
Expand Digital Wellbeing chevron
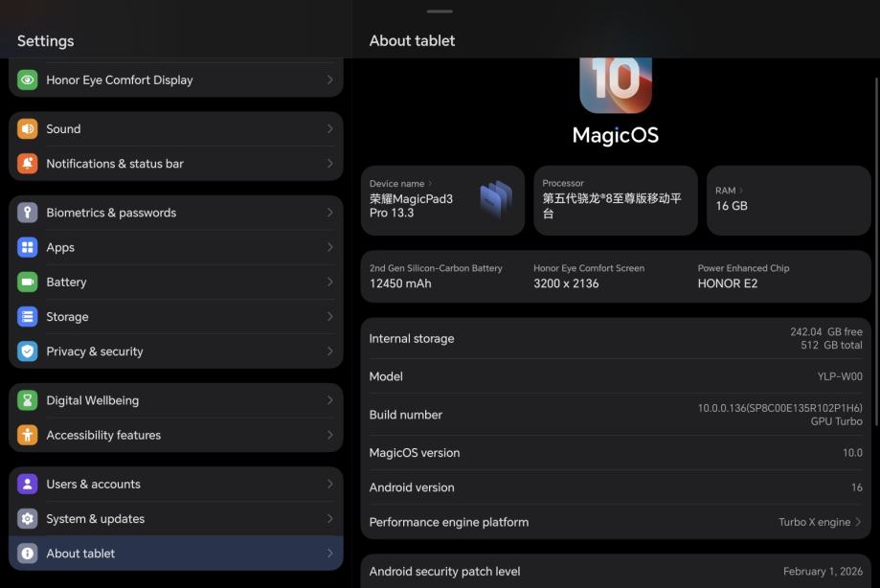coord(330,400)
